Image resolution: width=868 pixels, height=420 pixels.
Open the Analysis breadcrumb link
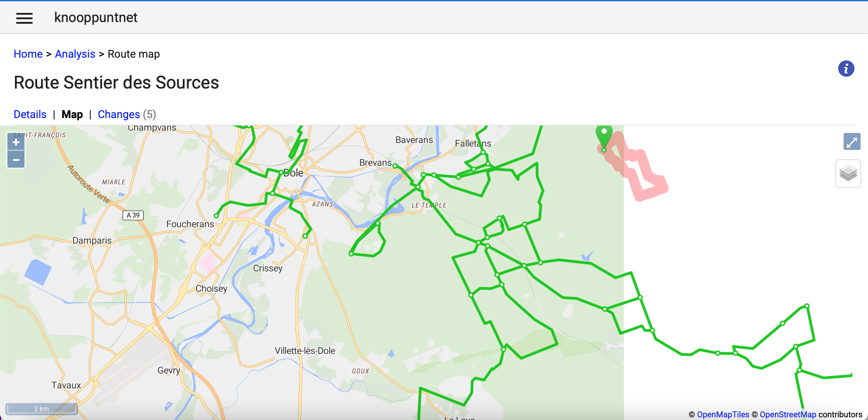(x=75, y=54)
